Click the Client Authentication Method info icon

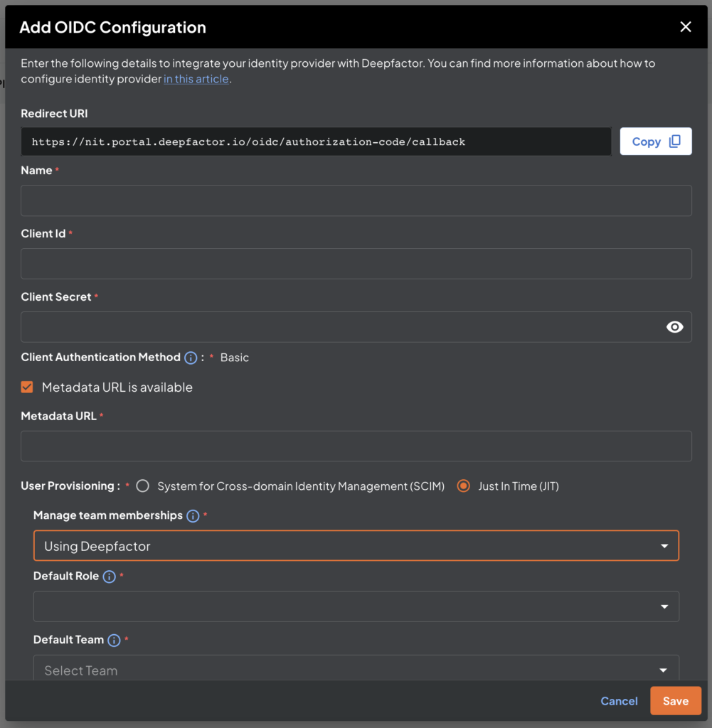pos(191,358)
